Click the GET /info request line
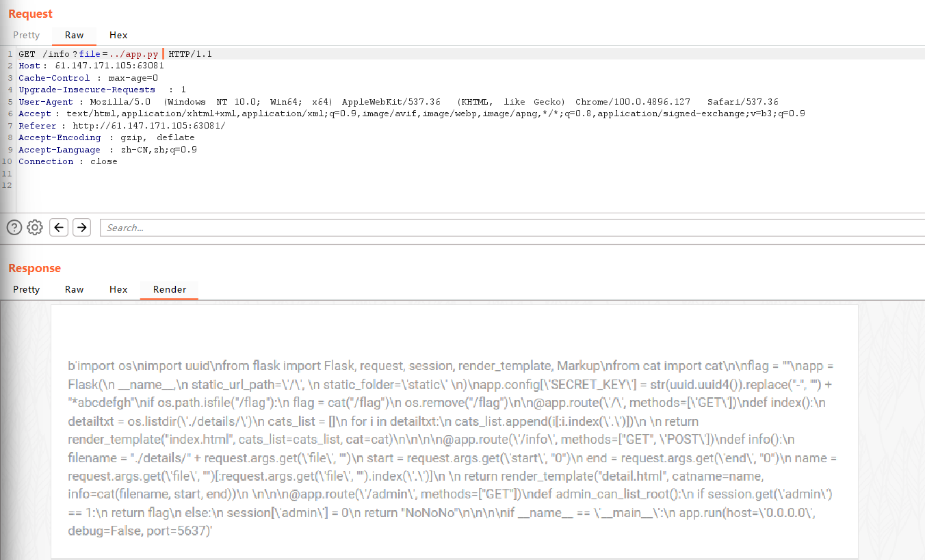 pos(115,53)
